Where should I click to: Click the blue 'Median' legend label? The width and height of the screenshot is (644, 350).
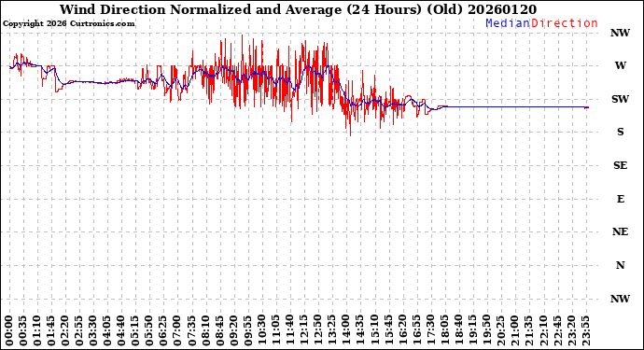(508, 23)
